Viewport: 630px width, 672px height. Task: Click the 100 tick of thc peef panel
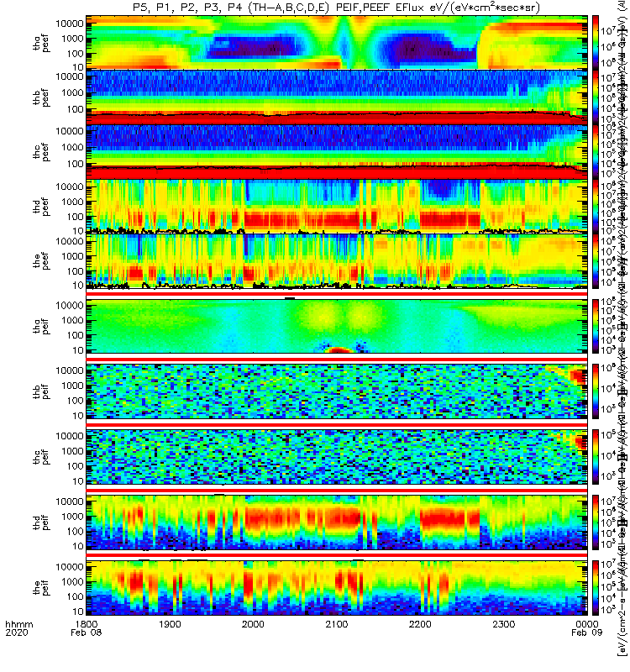(x=76, y=164)
